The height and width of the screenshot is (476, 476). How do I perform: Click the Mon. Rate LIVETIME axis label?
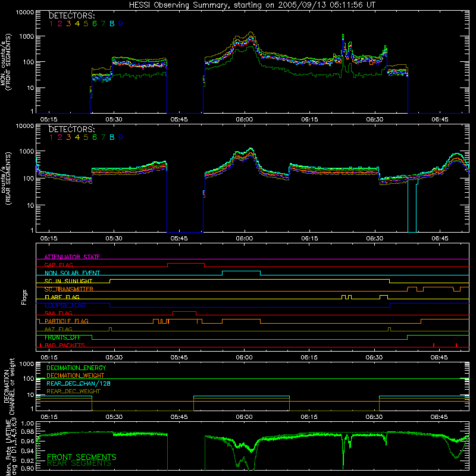pos(12,448)
